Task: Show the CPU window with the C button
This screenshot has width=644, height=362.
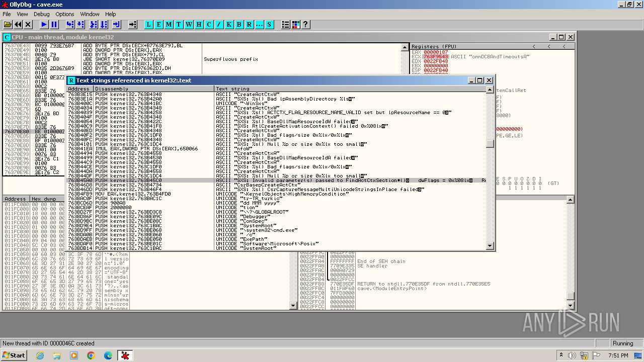Action: click(209, 24)
